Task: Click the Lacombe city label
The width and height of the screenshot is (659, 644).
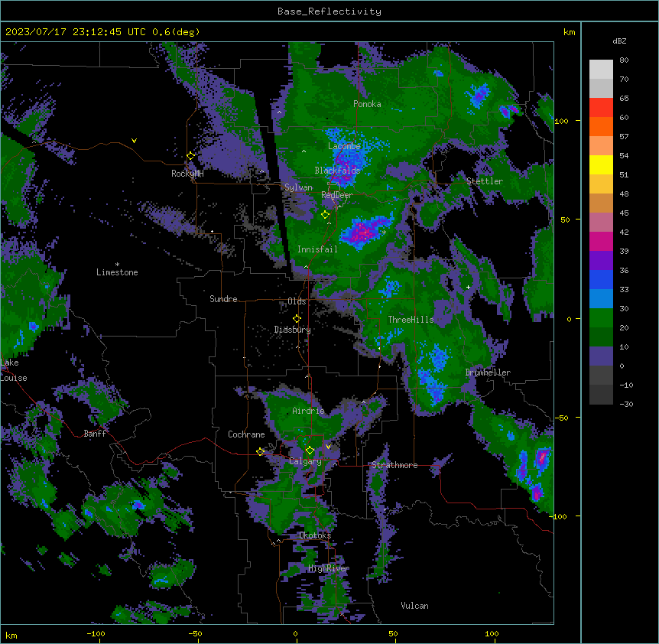Action: click(x=344, y=146)
